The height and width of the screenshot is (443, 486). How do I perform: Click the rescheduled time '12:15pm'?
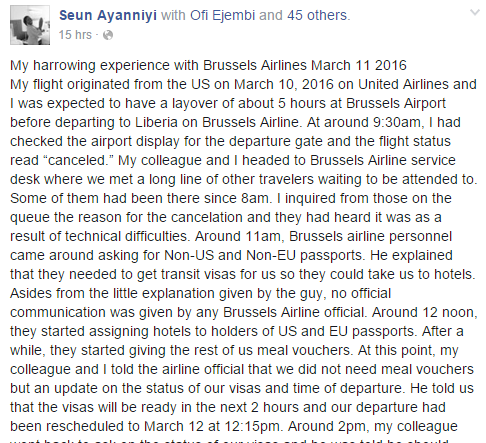254,426
